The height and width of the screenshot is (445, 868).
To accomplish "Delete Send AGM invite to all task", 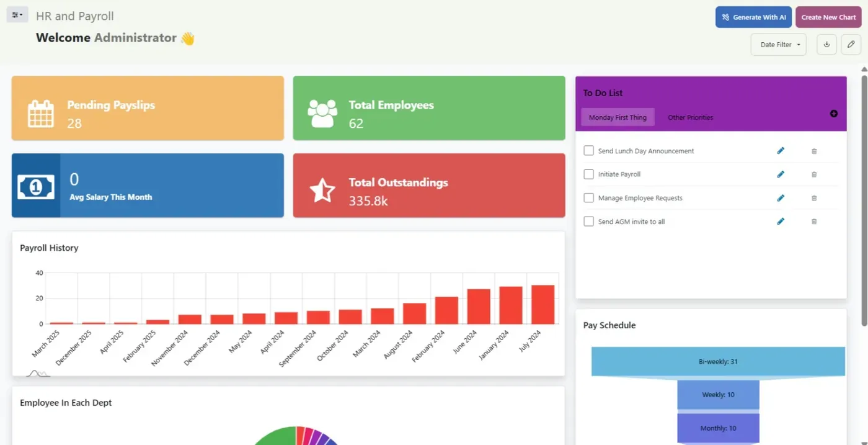I will coord(814,222).
